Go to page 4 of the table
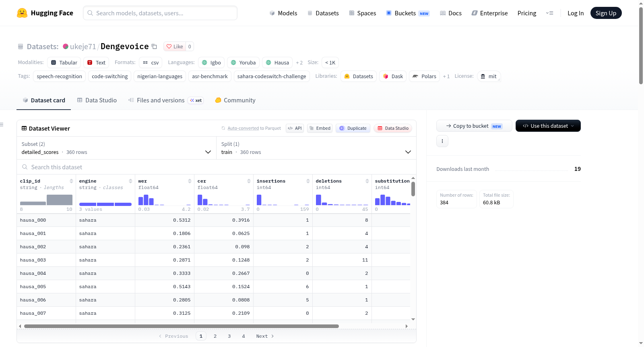The width and height of the screenshot is (644, 347). (244, 336)
